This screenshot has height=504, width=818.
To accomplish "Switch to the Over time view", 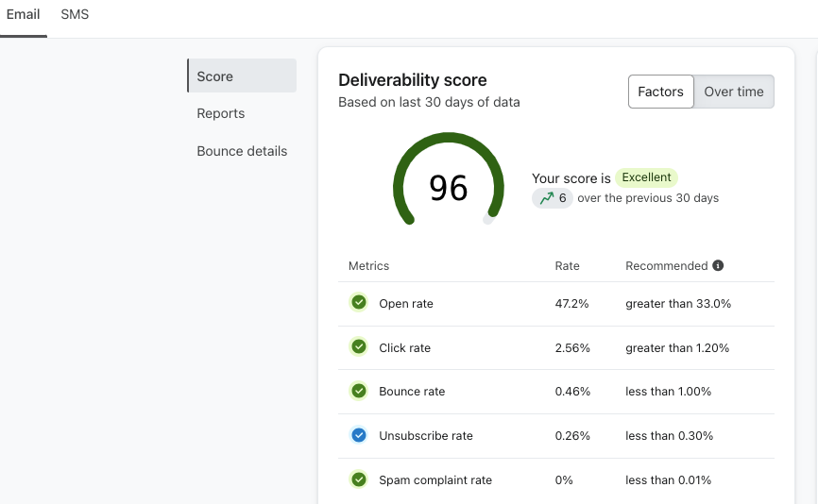I will coord(733,92).
